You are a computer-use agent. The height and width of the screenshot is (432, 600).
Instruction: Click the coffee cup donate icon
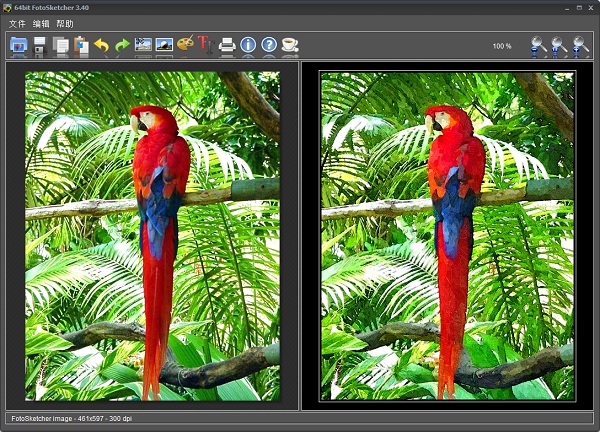(x=290, y=45)
